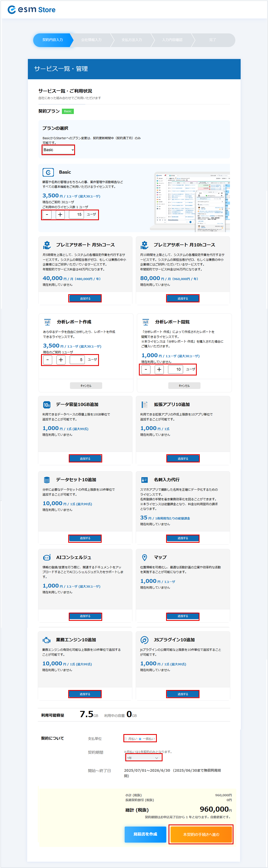Cancel the 分析レポート作成 license
Screen dimensions: 268x868
(x=86, y=386)
